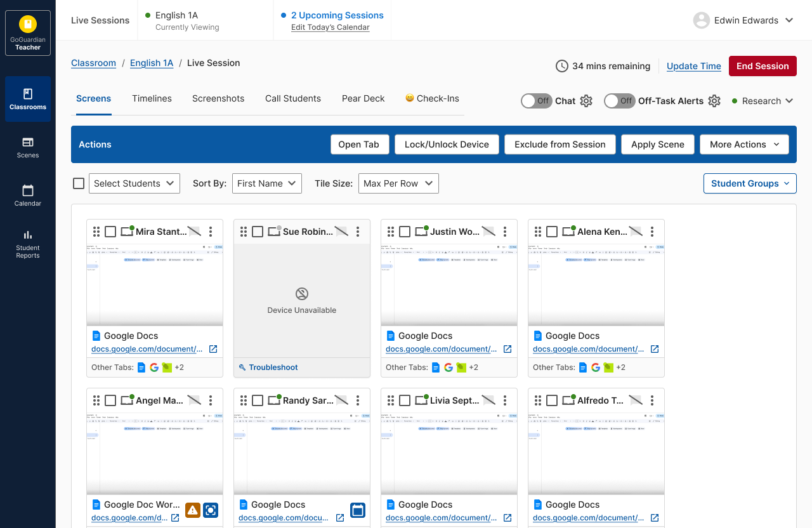812x528 pixels.
Task: Click Exclude from Session button
Action: click(560, 144)
